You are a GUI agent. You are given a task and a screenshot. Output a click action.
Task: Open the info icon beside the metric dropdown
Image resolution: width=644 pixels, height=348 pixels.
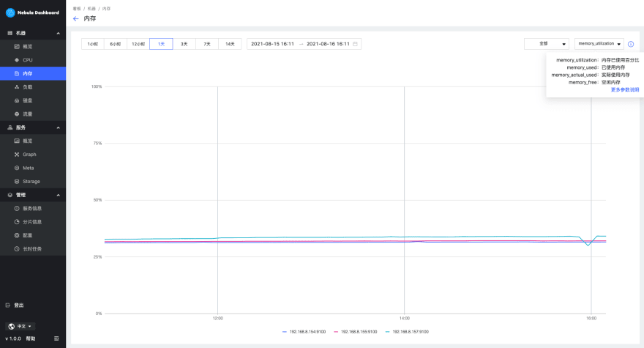pyautogui.click(x=631, y=44)
